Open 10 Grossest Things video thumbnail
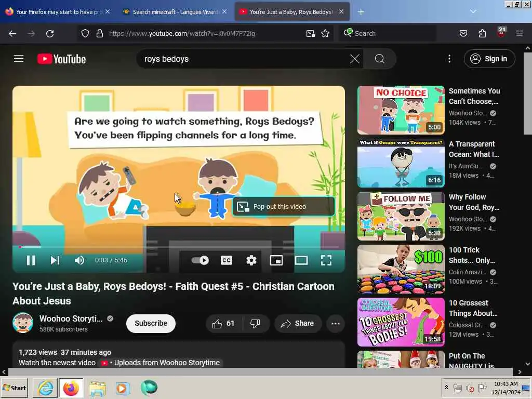This screenshot has height=399, width=532. [x=401, y=322]
